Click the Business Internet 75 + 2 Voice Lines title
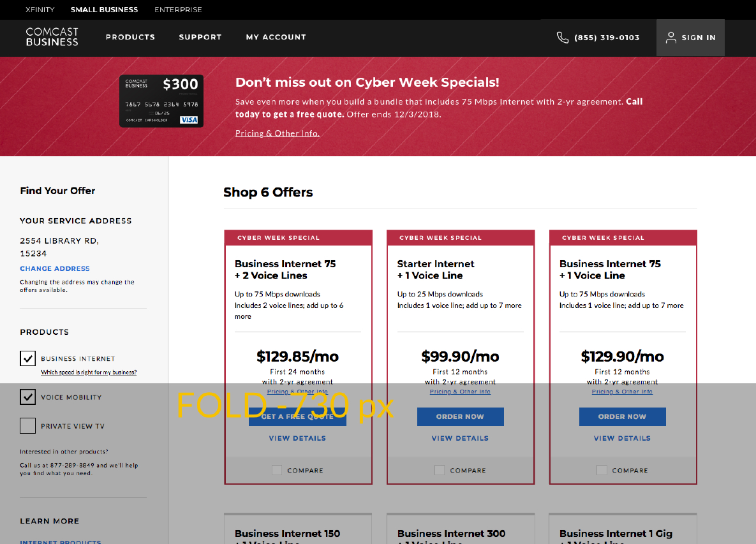 point(285,269)
